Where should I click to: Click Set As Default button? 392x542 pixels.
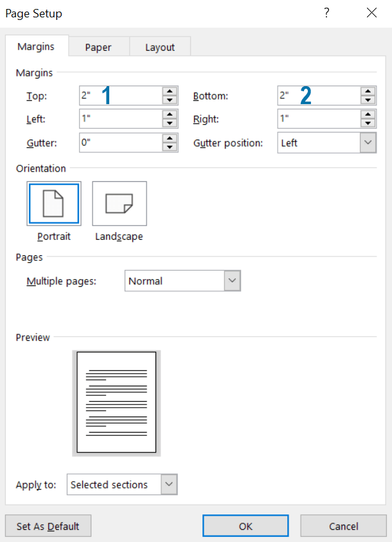pyautogui.click(x=48, y=526)
